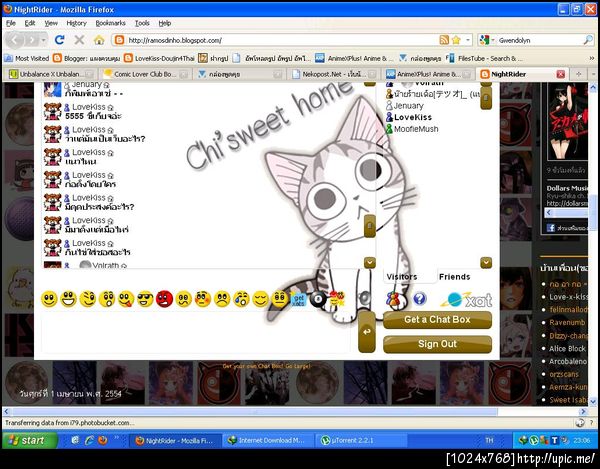Select the Visitors tab in chat

coord(402,277)
